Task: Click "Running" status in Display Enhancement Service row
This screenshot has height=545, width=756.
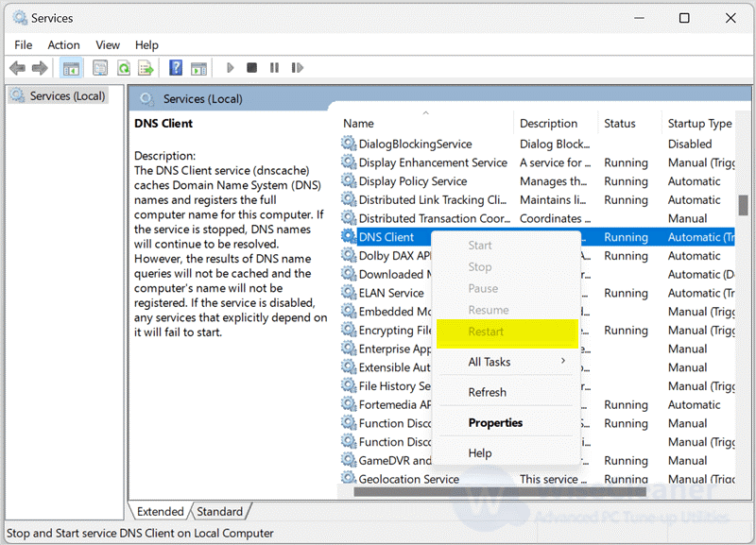Action: [626, 162]
